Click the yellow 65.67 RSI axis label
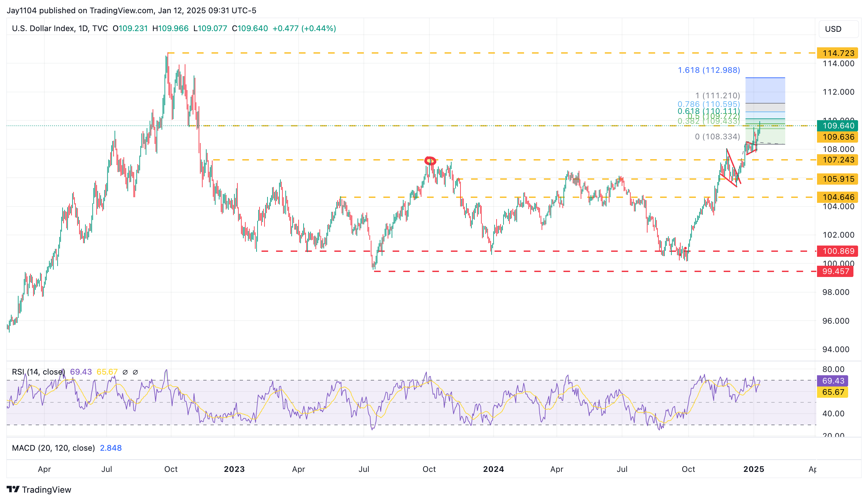Viewport: 868px width, 501px height. tap(833, 392)
